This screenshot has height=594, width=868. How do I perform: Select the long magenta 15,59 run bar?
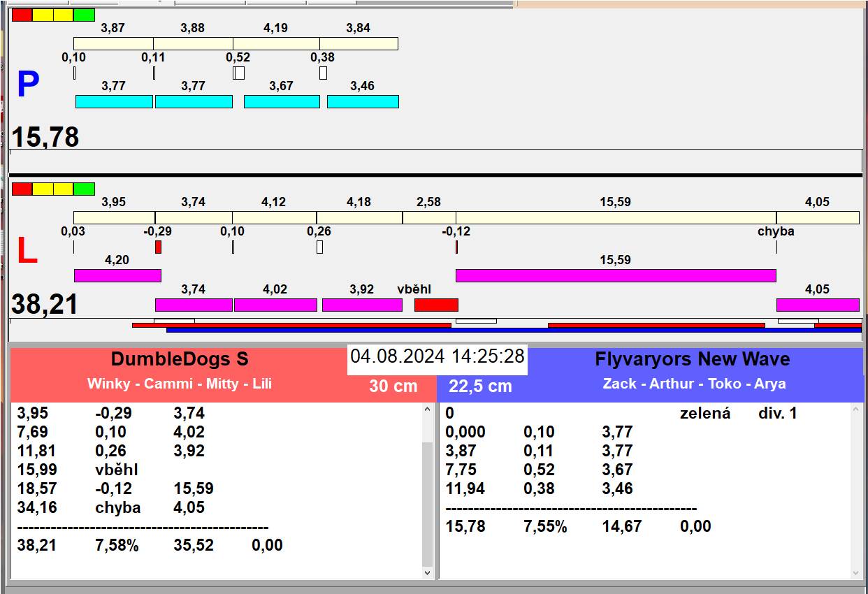615,275
